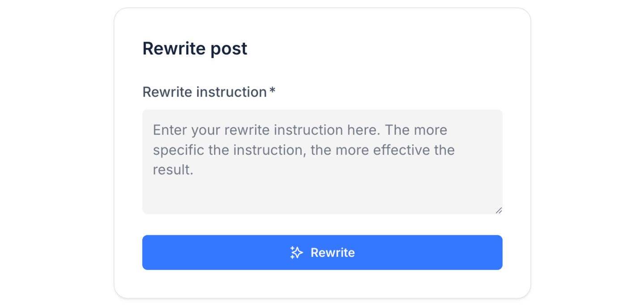Click the "Rewrite instruction" field label
This screenshot has height=307, width=644.
tap(205, 92)
